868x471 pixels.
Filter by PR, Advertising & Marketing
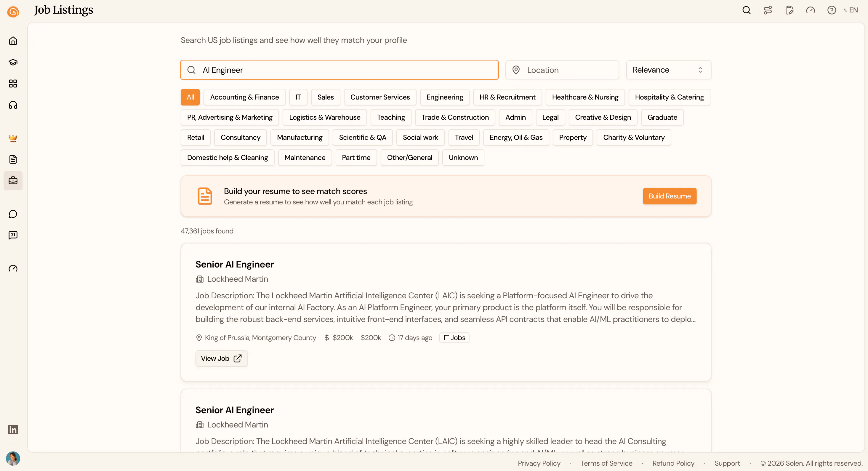click(230, 117)
